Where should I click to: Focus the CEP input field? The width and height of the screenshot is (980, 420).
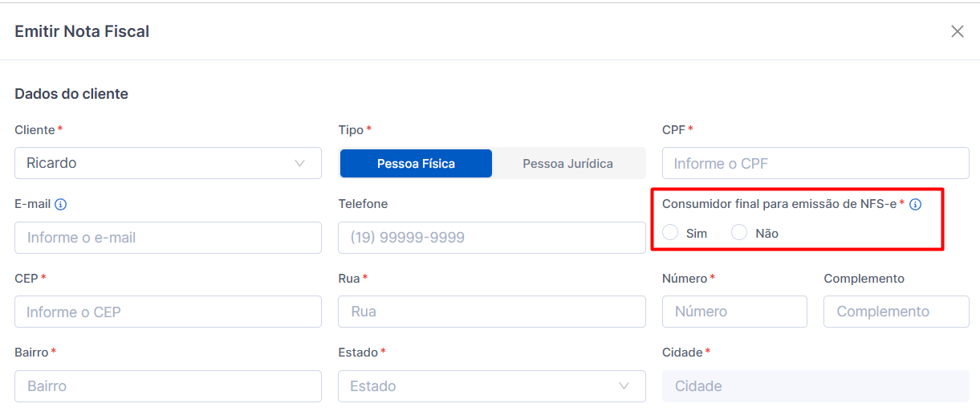click(168, 312)
